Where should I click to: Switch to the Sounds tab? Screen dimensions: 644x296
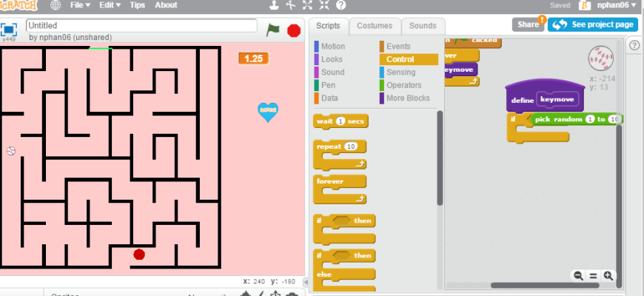point(423,26)
